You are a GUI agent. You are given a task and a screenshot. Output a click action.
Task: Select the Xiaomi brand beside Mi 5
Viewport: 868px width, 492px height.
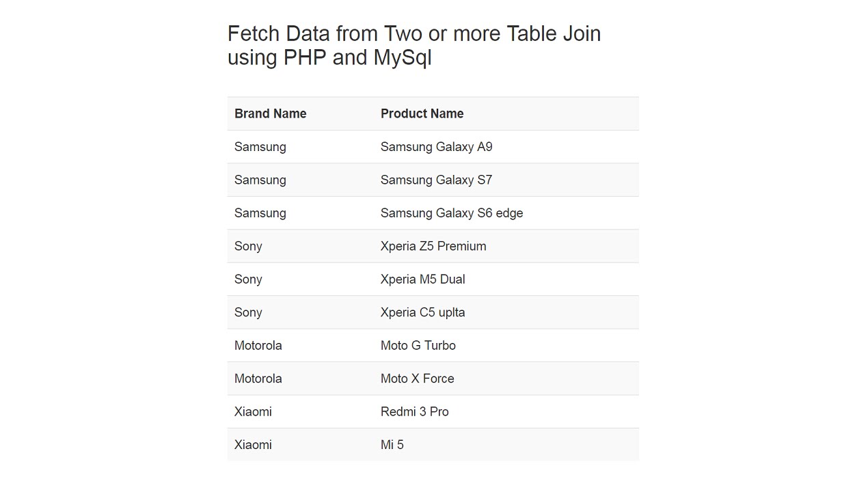253,445
